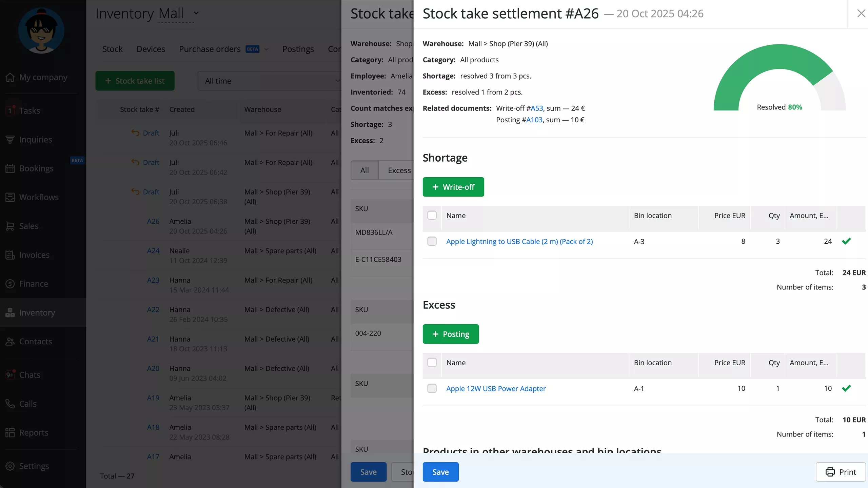Click the Chats notification badge icon
This screenshot has height=488, width=868.
10,374
